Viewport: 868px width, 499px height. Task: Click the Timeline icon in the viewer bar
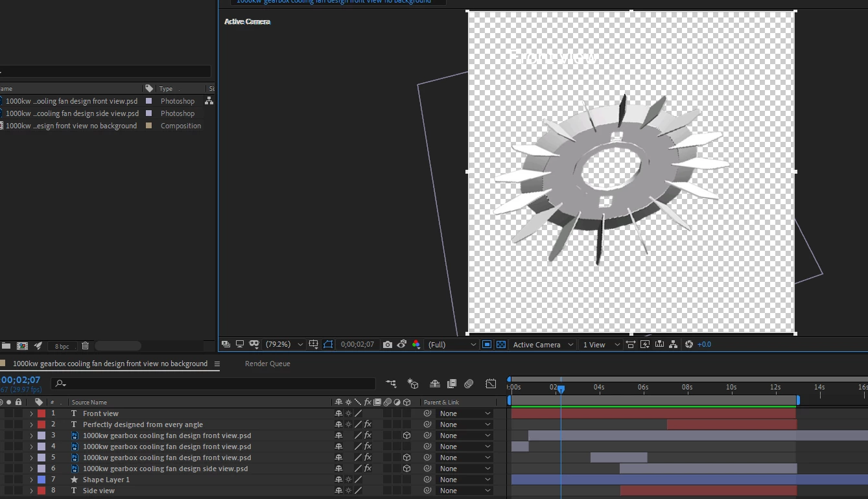tap(659, 345)
